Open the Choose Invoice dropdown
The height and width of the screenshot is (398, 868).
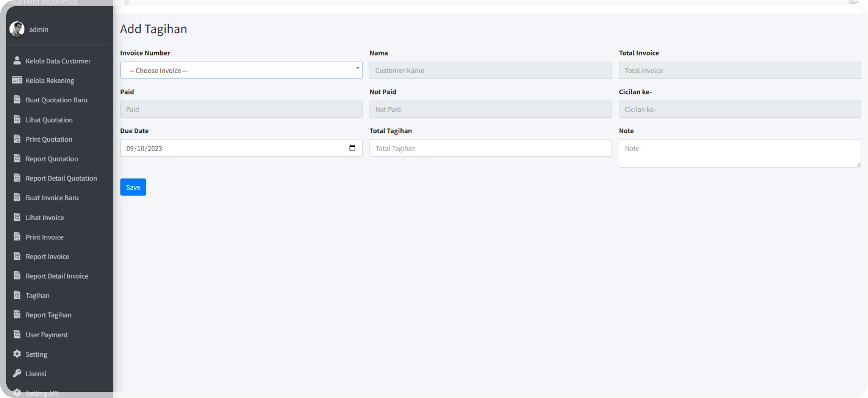point(241,70)
